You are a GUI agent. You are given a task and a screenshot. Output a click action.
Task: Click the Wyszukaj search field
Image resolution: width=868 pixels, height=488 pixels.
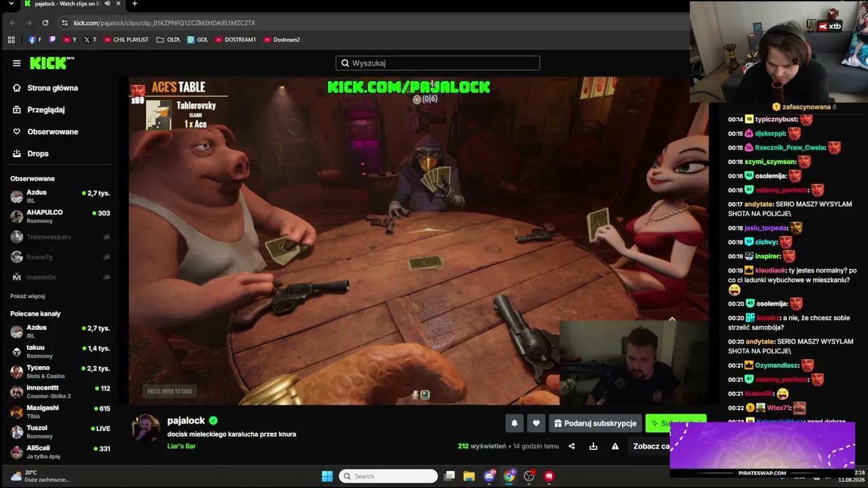coord(437,63)
